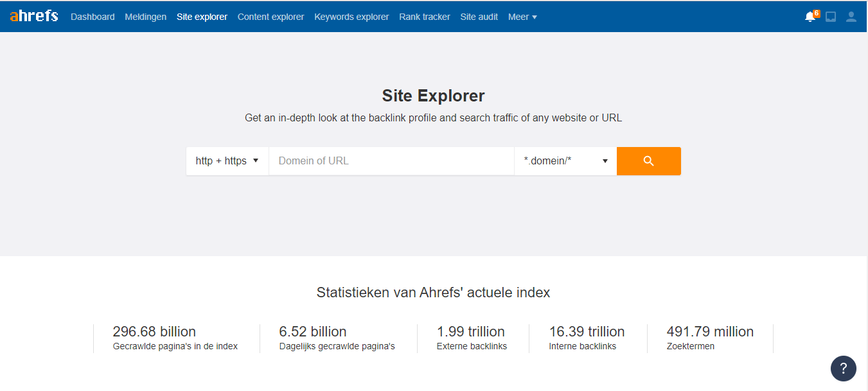Click the Ahrefs logo
The width and height of the screenshot is (868, 391).
[34, 16]
